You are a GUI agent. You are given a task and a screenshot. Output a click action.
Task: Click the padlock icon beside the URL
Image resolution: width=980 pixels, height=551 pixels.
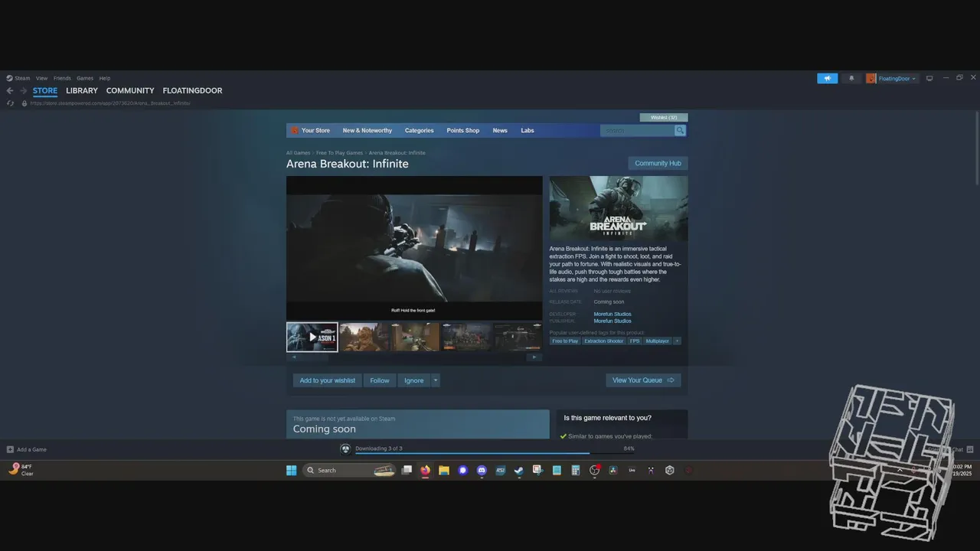tap(24, 103)
